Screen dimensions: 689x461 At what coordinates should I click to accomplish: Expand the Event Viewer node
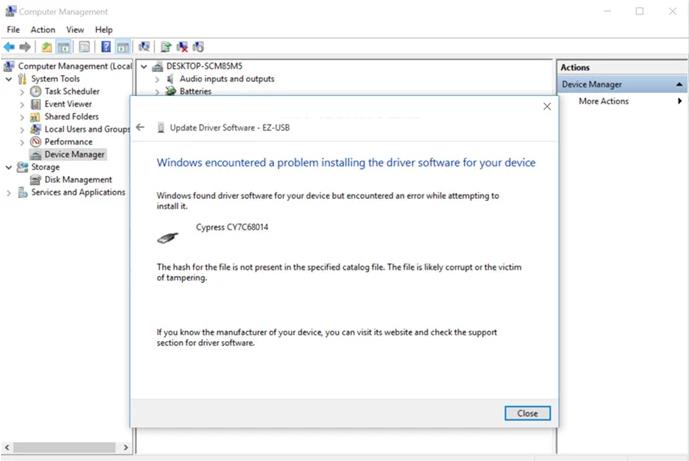click(x=22, y=105)
